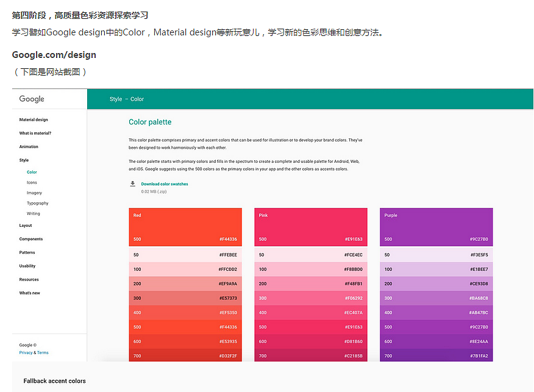The width and height of the screenshot is (534, 392).
Task: Open the Imagery subsection
Action: coord(34,193)
